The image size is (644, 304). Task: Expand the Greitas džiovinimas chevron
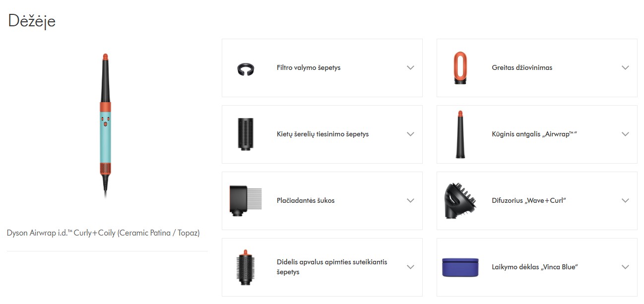[x=625, y=68]
